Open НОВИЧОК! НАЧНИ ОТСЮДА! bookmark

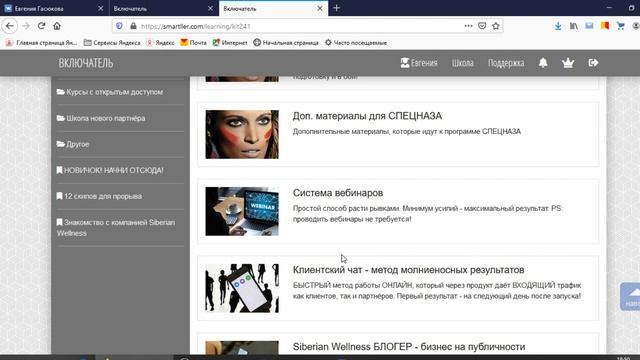110,170
